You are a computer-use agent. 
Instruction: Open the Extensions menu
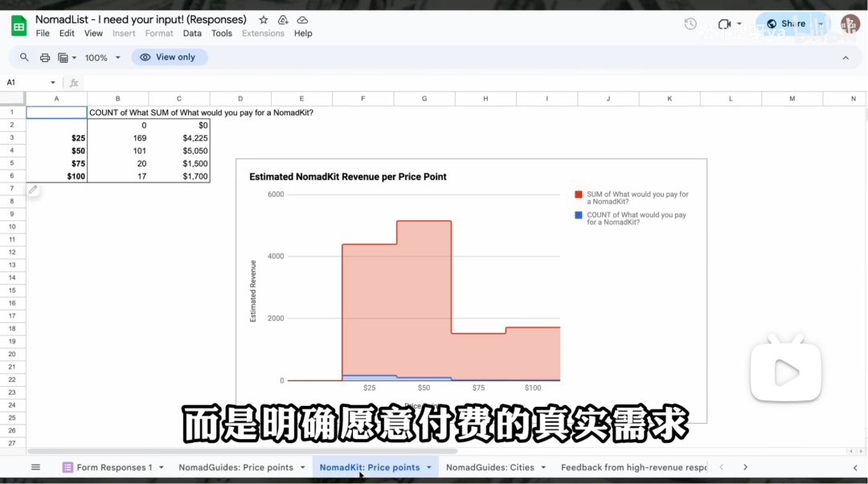tap(263, 33)
